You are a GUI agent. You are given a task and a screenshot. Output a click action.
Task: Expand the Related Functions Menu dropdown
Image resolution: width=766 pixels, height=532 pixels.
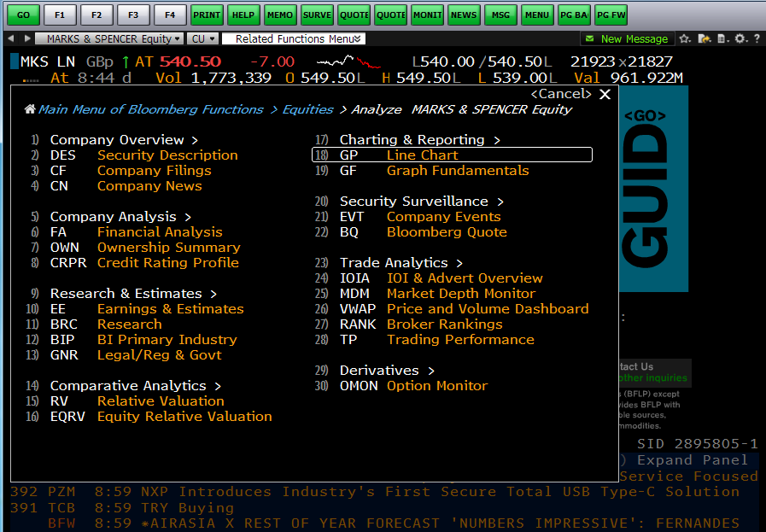click(293, 38)
